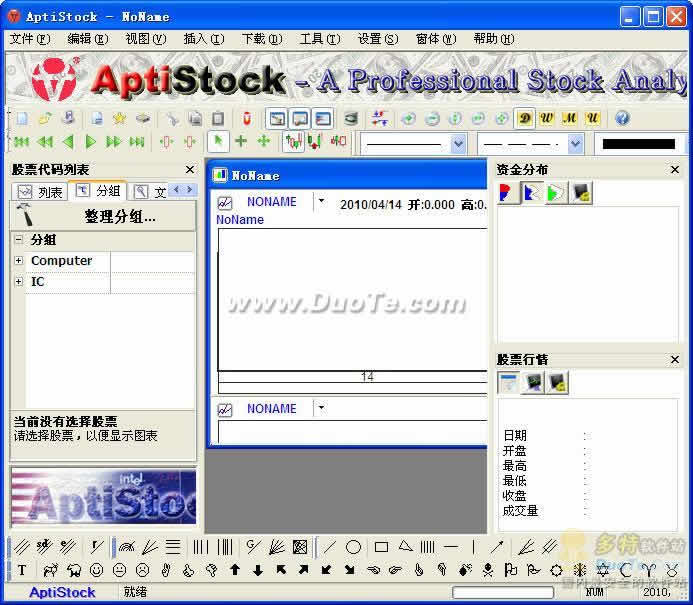Open the 视图(V) menu
Viewport: 693px width, 605px height.
pyautogui.click(x=146, y=39)
